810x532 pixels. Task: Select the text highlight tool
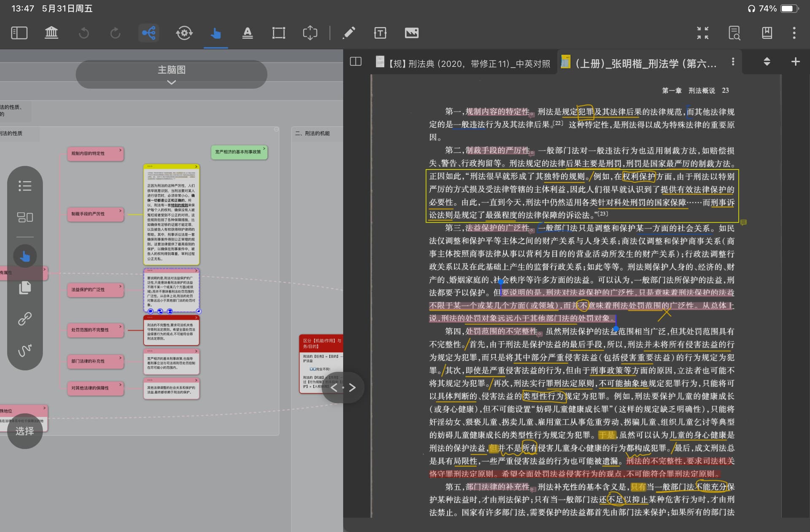pos(248,33)
